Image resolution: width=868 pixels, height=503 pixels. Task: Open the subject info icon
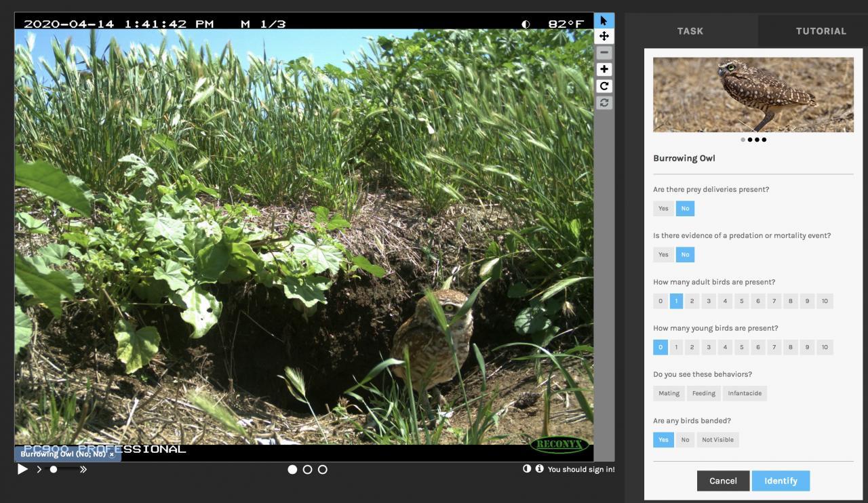(x=539, y=468)
